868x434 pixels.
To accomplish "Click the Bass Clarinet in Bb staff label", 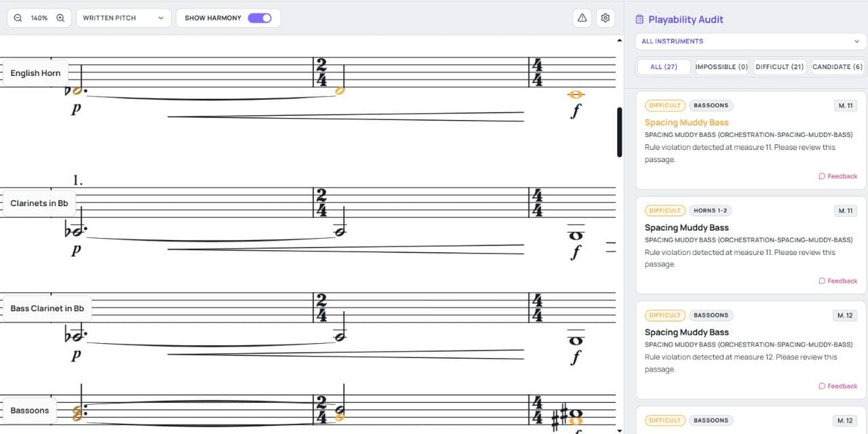I will pyautogui.click(x=47, y=309).
